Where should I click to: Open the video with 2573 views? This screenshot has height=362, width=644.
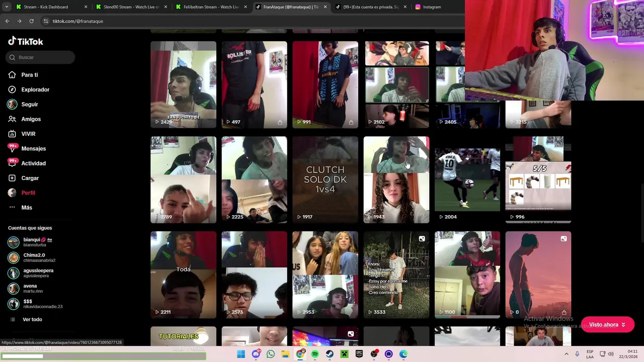click(x=254, y=275)
